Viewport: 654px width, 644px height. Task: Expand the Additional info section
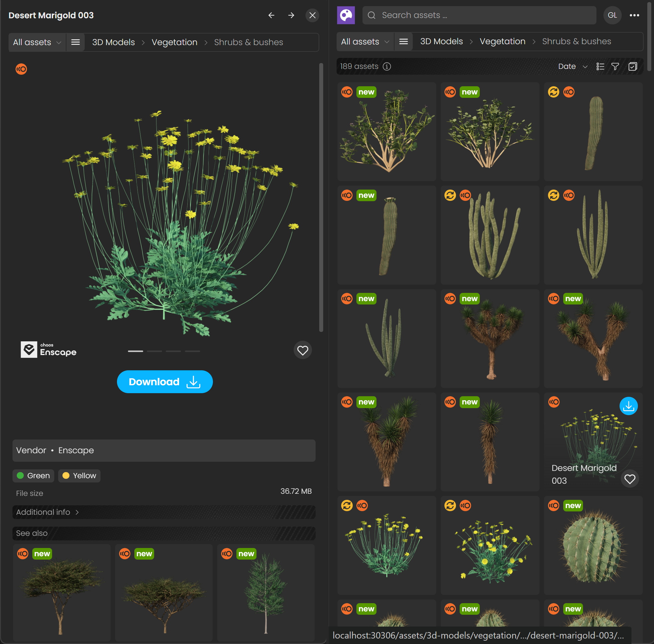tap(164, 512)
